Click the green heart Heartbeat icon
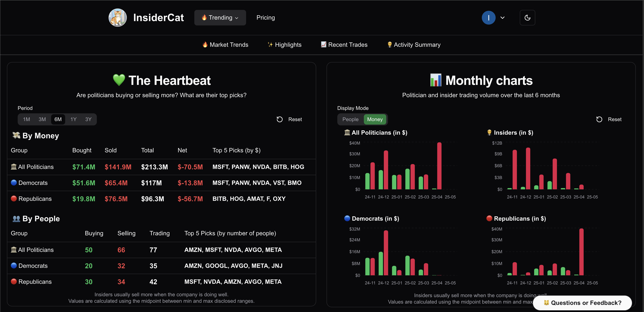644x312 pixels. (119, 80)
